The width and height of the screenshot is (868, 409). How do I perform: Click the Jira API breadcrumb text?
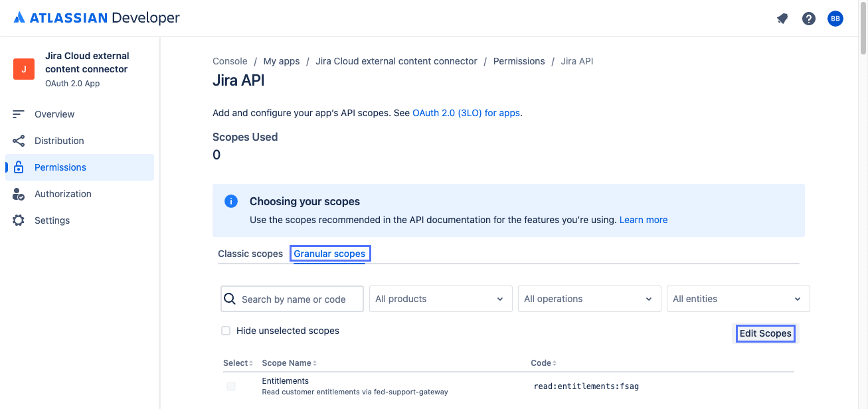pos(577,61)
